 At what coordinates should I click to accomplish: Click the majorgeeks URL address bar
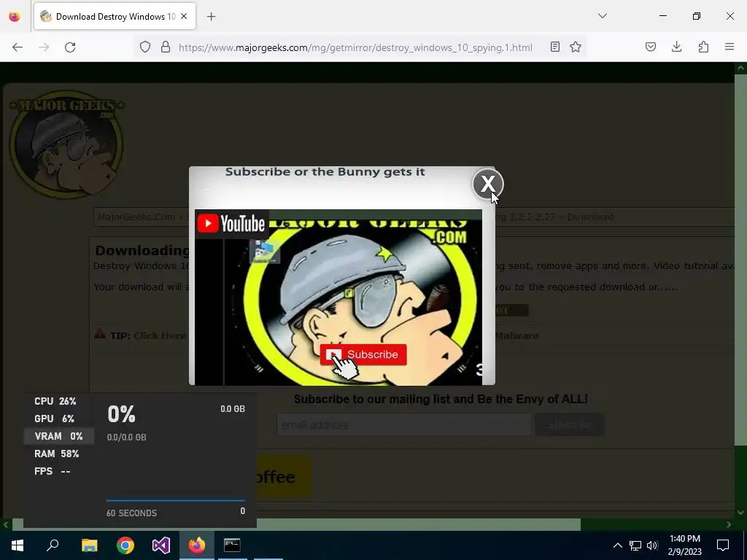click(x=355, y=47)
